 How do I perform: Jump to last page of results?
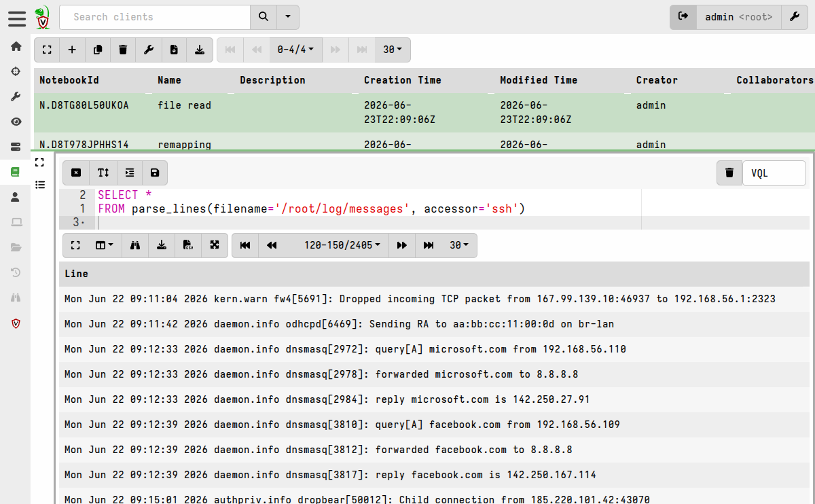[x=429, y=245]
